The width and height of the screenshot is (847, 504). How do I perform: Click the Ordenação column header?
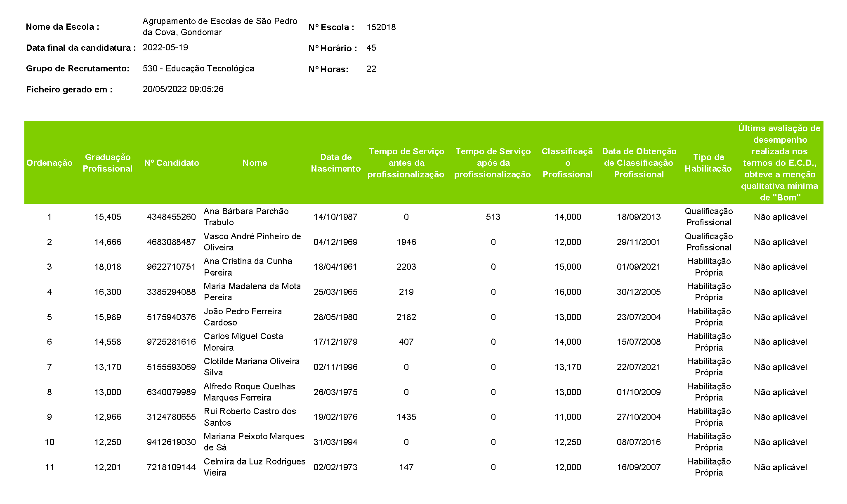click(49, 163)
